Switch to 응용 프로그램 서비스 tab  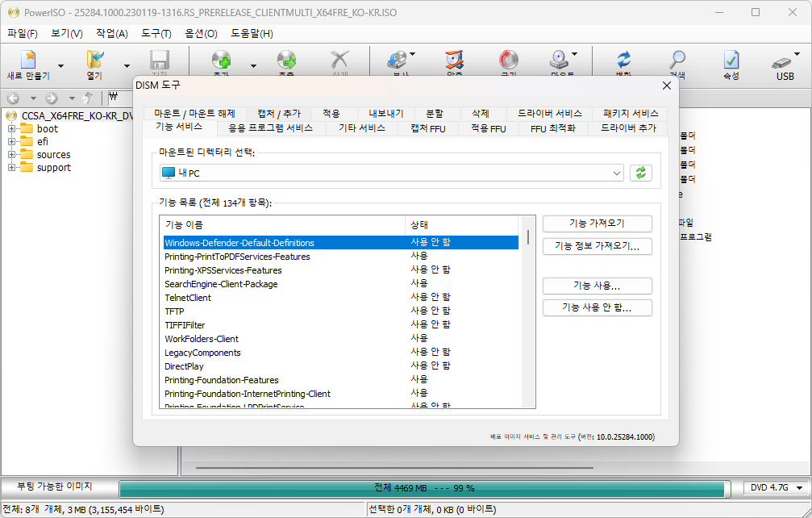[x=270, y=128]
